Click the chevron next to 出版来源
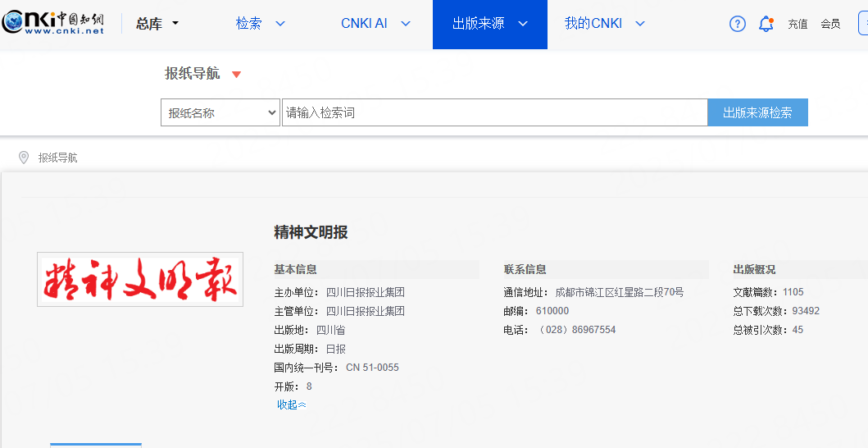The height and width of the screenshot is (448, 868). coord(523,24)
